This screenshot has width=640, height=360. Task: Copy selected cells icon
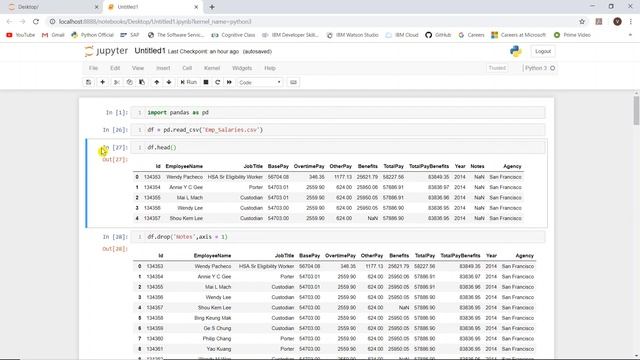point(129,82)
